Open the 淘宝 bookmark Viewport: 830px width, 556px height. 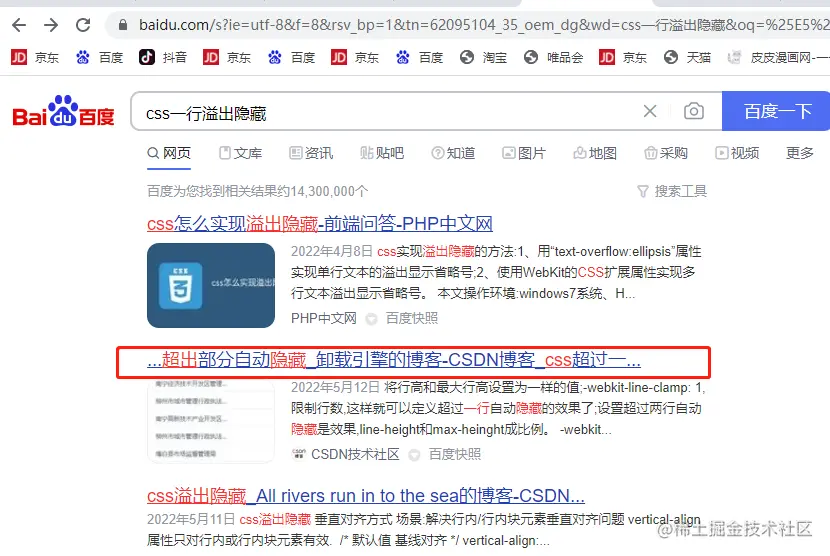click(483, 57)
